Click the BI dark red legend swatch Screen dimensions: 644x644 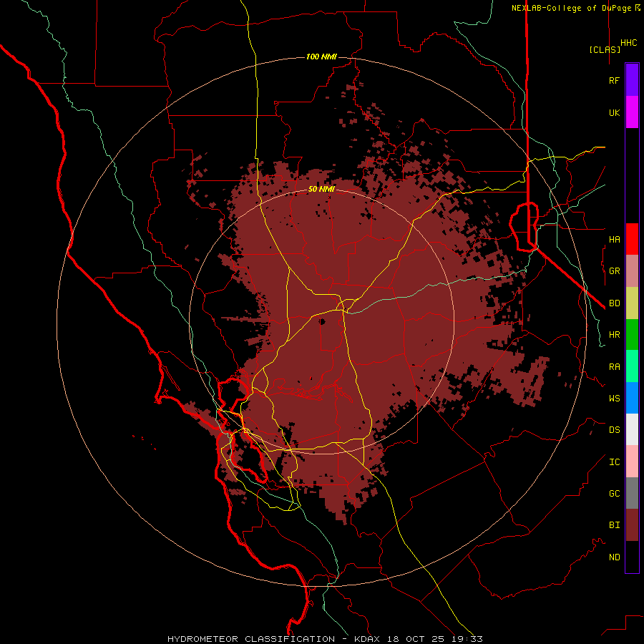point(632,525)
